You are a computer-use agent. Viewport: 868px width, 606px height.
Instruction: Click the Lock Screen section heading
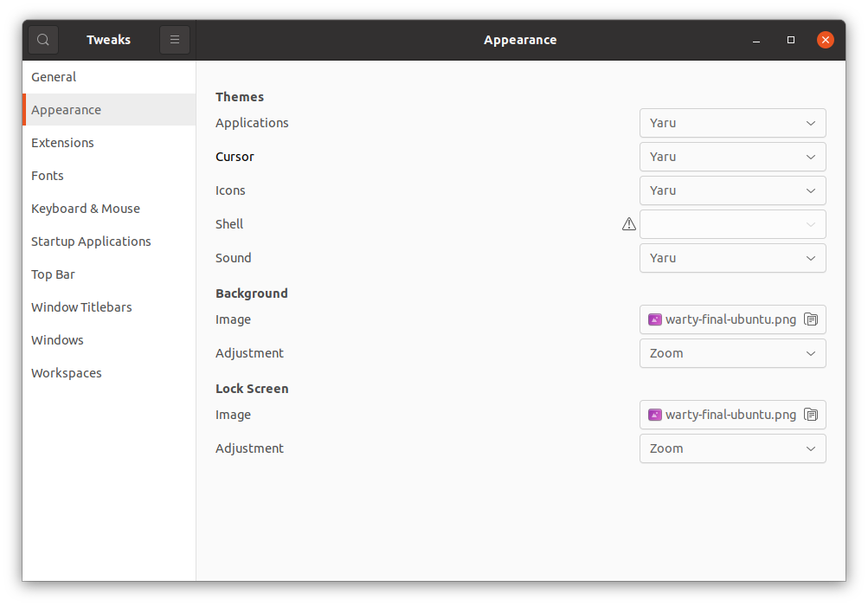(252, 389)
